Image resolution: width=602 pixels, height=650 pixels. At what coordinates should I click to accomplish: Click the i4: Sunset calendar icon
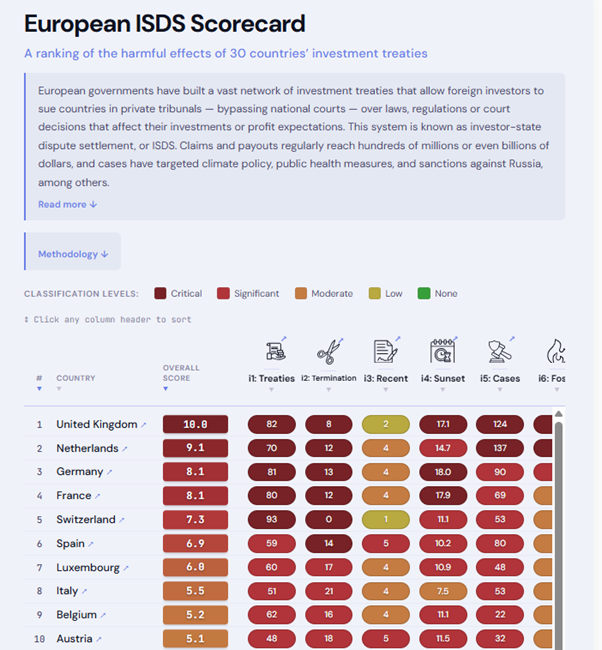tap(443, 351)
